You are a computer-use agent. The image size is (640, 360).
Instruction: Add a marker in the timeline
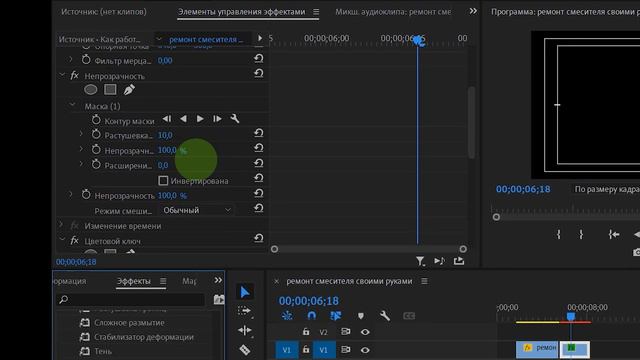360,316
